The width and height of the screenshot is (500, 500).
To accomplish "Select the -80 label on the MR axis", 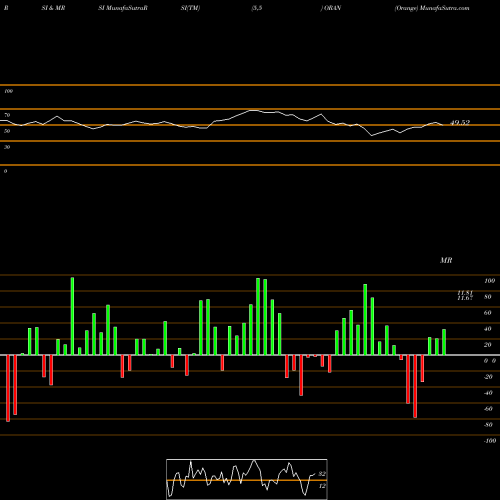I will point(488,425).
